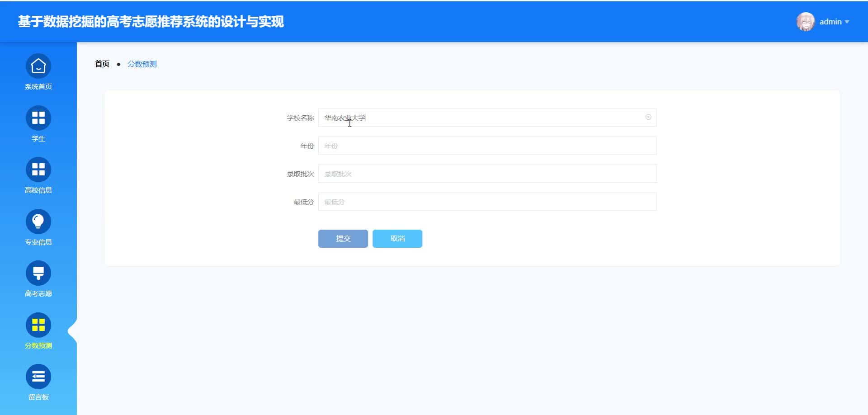Clear the 学校名称 field with the × icon
Image resolution: width=868 pixels, height=415 pixels.
[649, 117]
